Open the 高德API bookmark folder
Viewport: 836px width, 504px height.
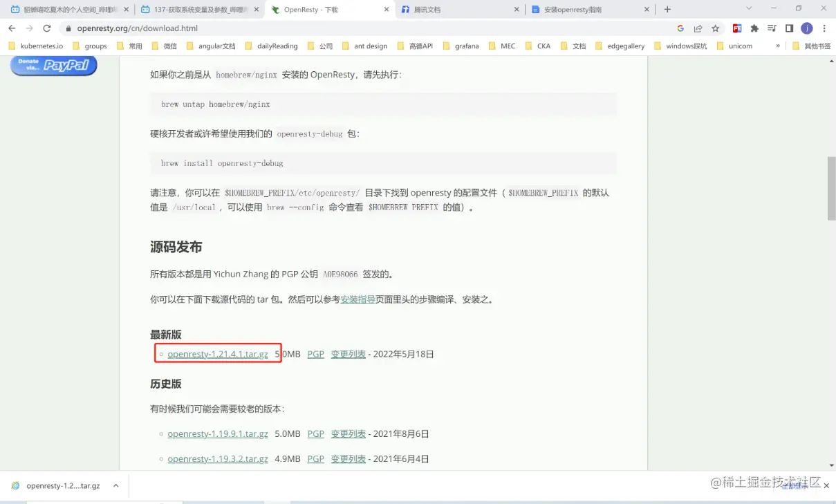pos(415,46)
